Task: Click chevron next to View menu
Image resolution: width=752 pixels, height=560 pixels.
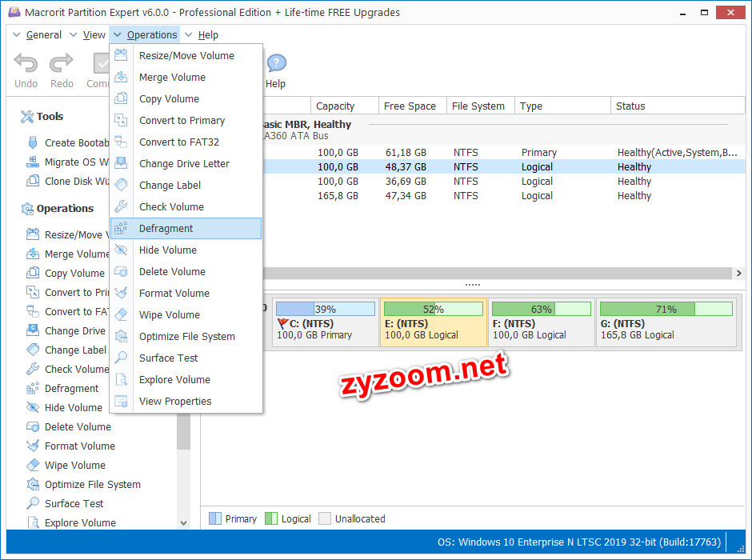Action: coord(74,34)
